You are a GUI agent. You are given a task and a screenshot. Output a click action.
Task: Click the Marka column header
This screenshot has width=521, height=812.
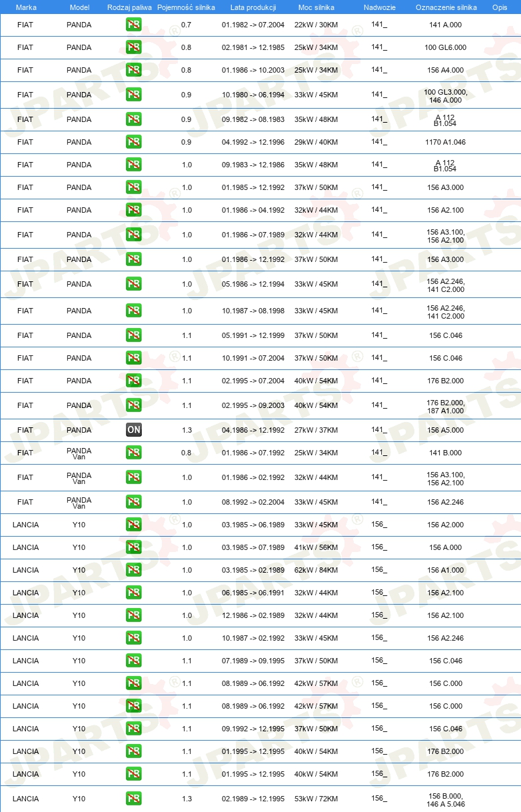click(25, 7)
